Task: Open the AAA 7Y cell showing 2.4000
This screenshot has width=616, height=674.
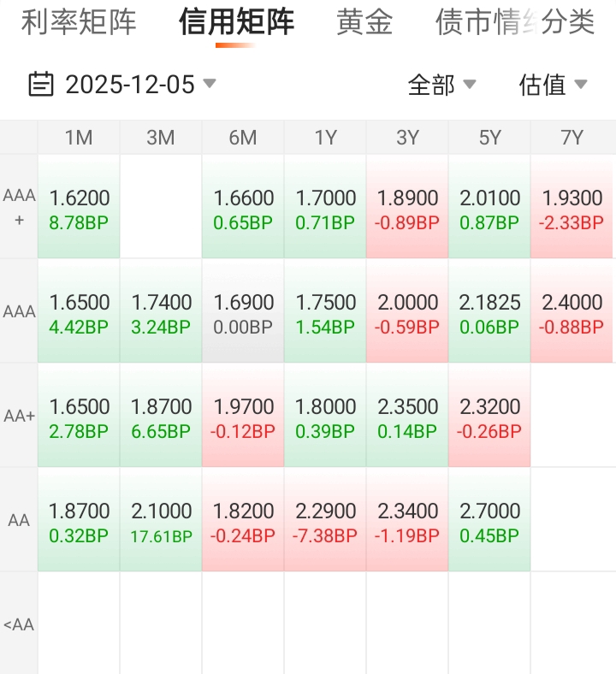Action: pyautogui.click(x=572, y=313)
